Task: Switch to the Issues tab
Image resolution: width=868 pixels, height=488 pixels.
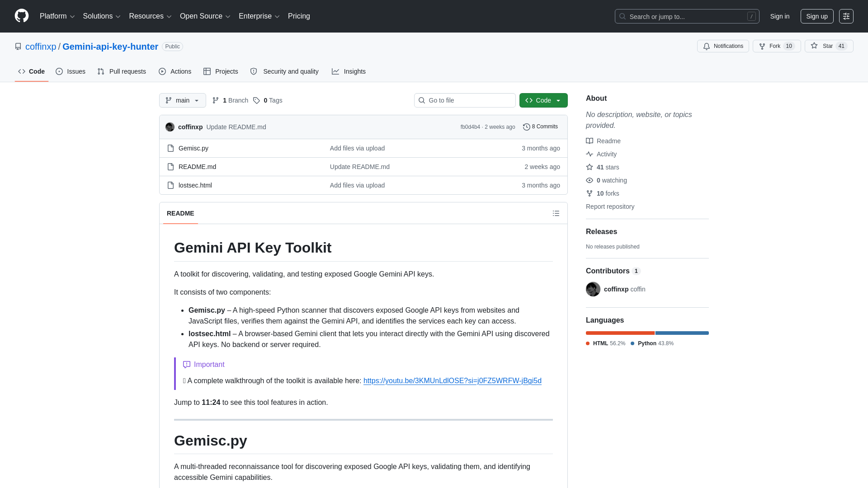Action: [71, 71]
